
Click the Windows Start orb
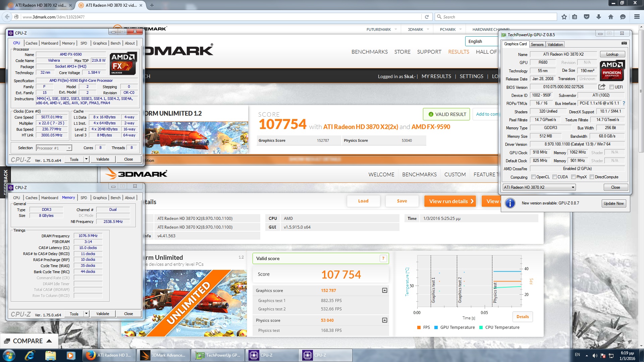coord(9,355)
